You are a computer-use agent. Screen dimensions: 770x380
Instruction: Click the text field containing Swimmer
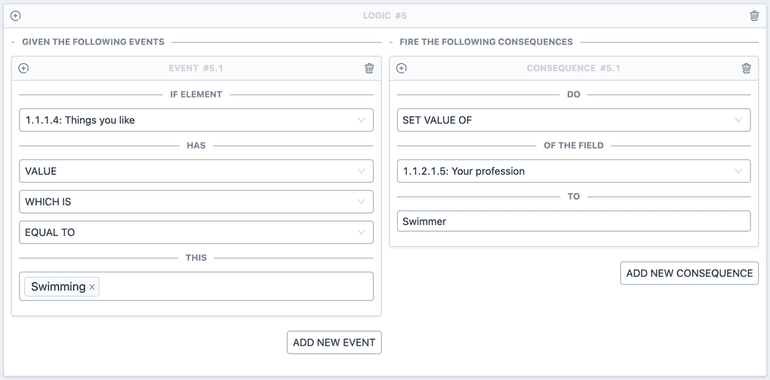(574, 221)
